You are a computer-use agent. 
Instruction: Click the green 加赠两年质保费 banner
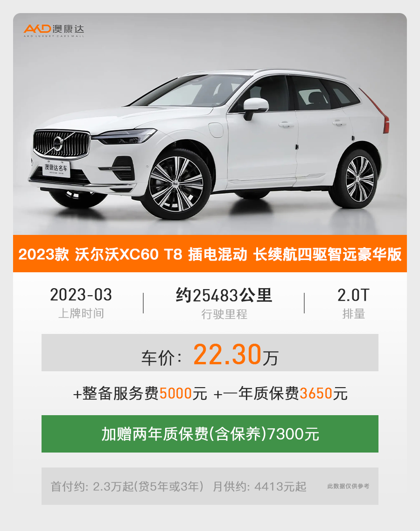point(210,434)
